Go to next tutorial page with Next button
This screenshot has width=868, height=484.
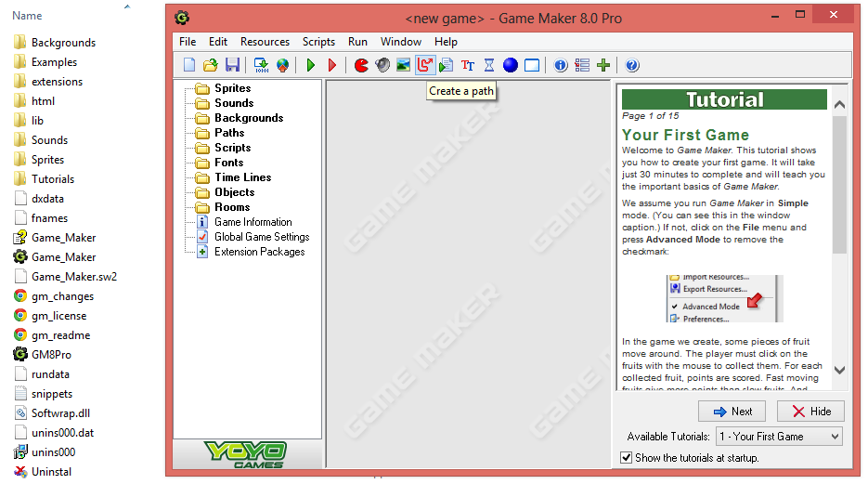[x=732, y=412]
